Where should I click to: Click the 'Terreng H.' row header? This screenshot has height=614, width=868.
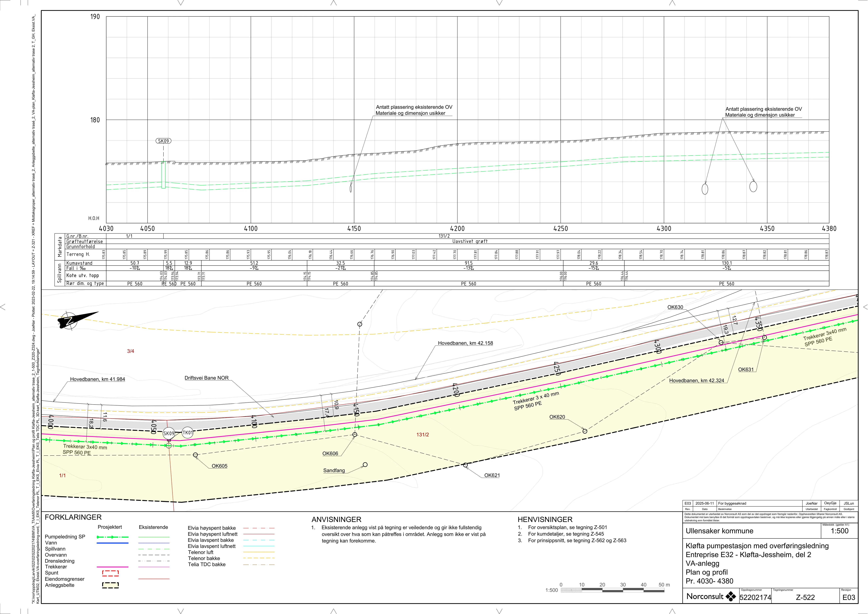pyautogui.click(x=78, y=255)
